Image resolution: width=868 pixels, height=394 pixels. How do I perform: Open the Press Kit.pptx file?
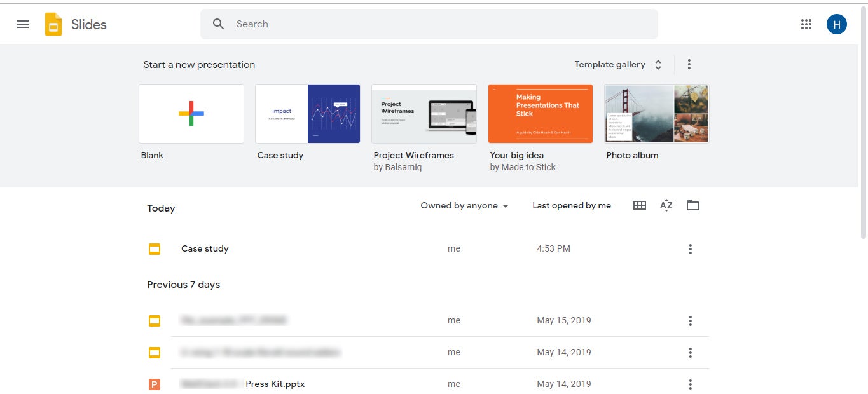click(275, 384)
